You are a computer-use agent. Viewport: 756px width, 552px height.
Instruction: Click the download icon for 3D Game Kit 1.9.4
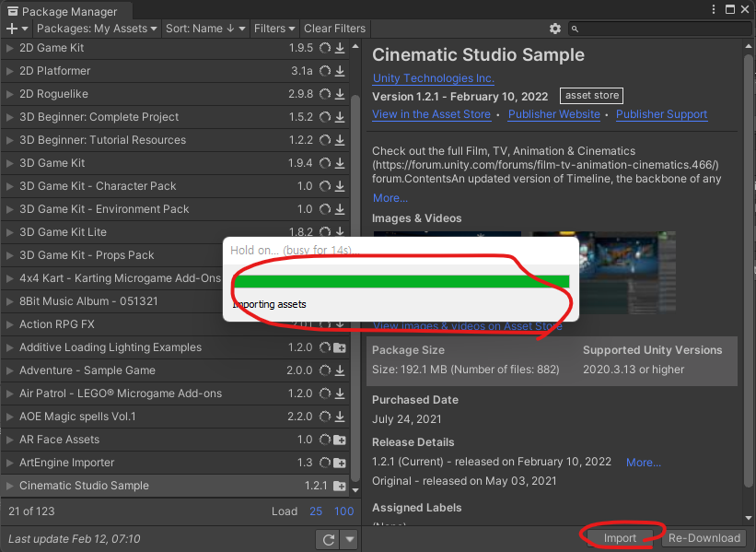tap(340, 163)
